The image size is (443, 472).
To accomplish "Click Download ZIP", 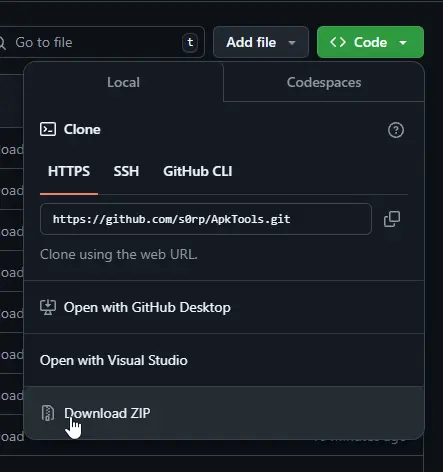I will (x=224, y=413).
